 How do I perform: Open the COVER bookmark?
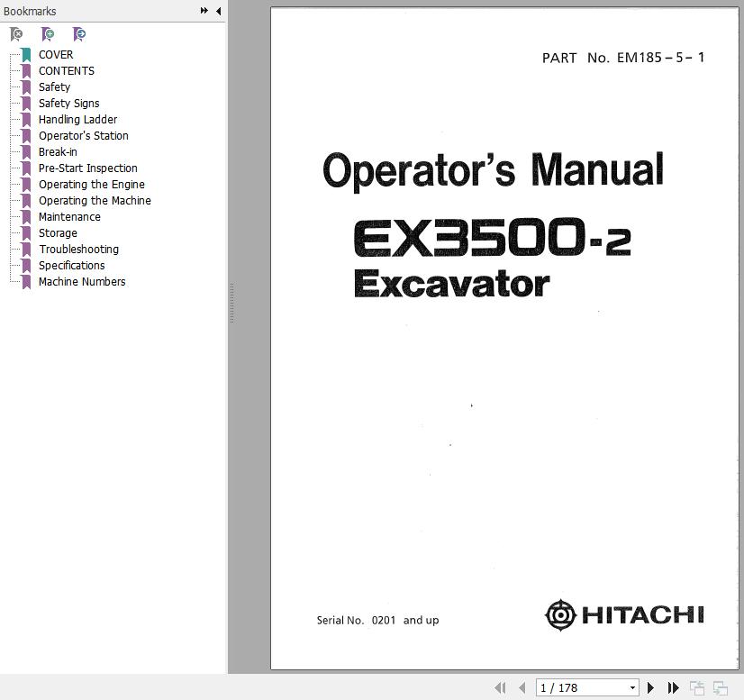56,55
